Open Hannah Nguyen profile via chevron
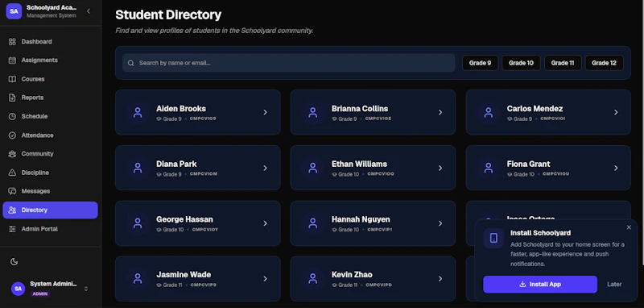 tap(440, 223)
